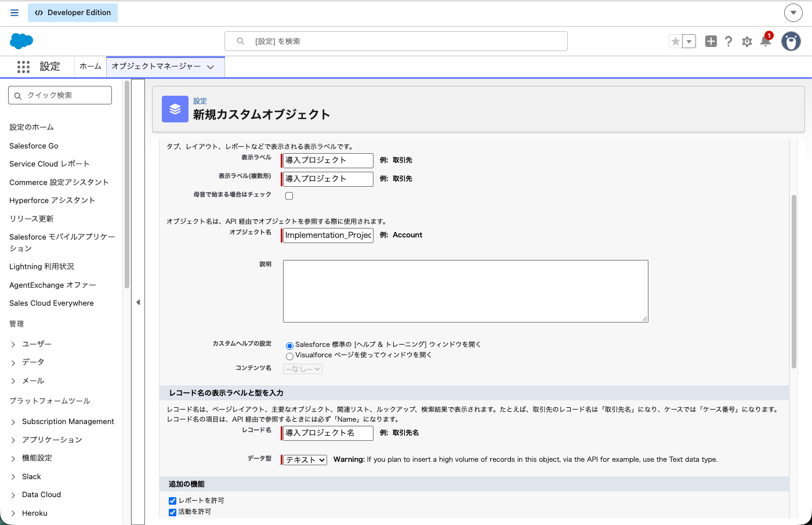The height and width of the screenshot is (525, 812).
Task: Click the オブジェクト名 input field
Action: 328,235
